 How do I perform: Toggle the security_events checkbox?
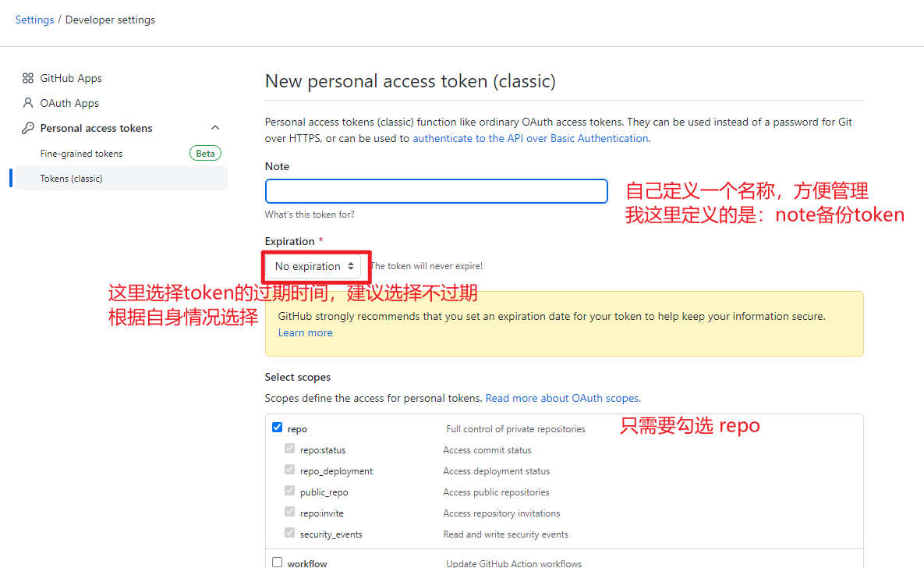coord(289,533)
